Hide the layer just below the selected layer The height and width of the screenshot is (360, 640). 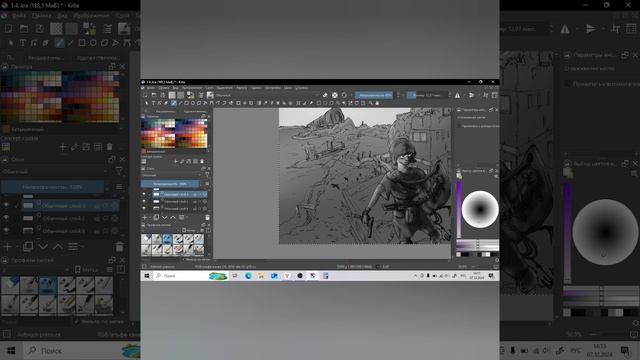(144, 201)
